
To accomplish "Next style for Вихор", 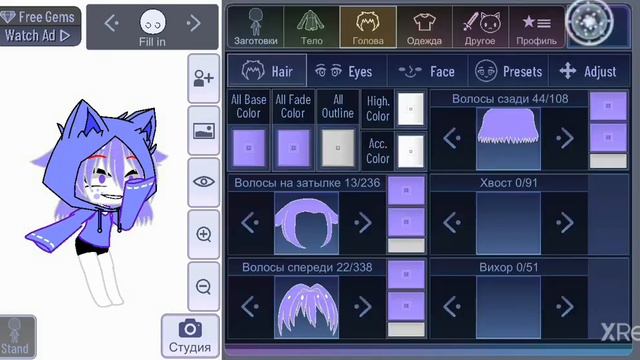I will [564, 307].
